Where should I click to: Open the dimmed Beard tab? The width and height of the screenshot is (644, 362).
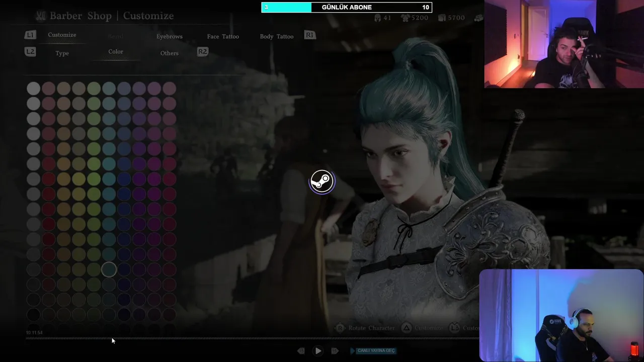pyautogui.click(x=116, y=36)
